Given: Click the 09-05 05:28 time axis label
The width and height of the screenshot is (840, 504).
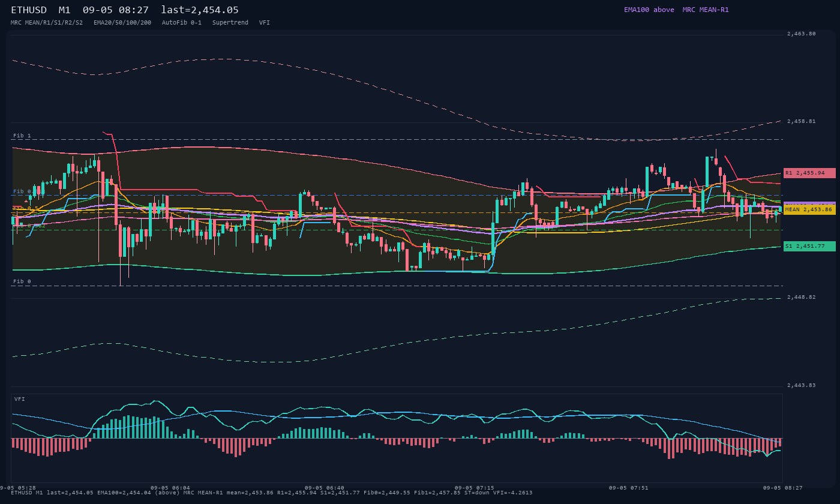Looking at the screenshot, I should point(18,488).
